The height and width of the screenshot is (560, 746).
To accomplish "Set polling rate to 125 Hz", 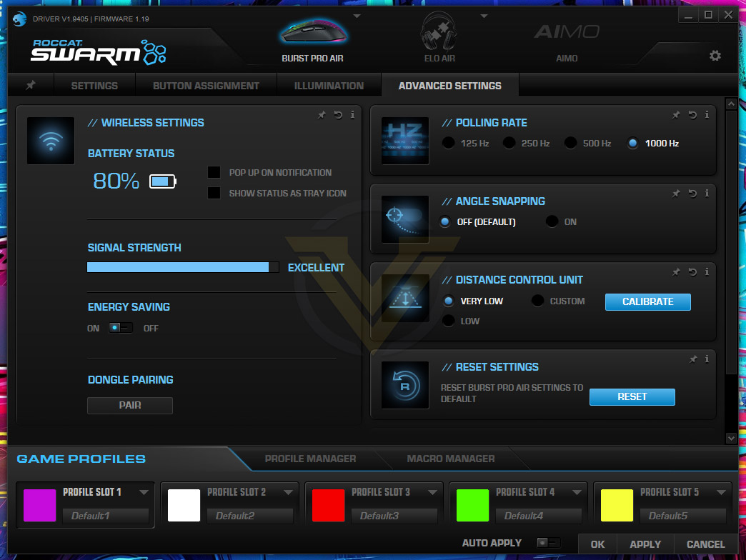I will [448, 143].
